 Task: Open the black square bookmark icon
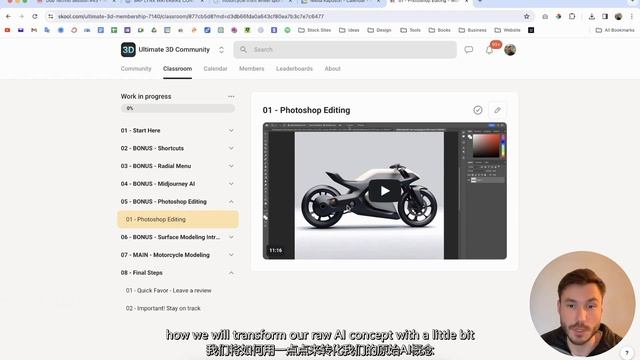pyautogui.click(x=531, y=30)
